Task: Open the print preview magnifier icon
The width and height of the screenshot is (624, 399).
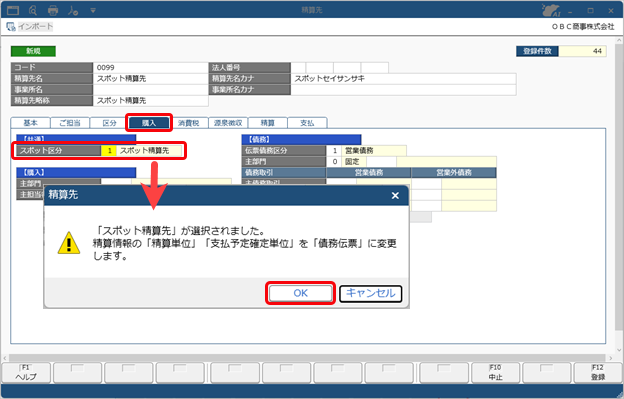Action: click(x=33, y=10)
